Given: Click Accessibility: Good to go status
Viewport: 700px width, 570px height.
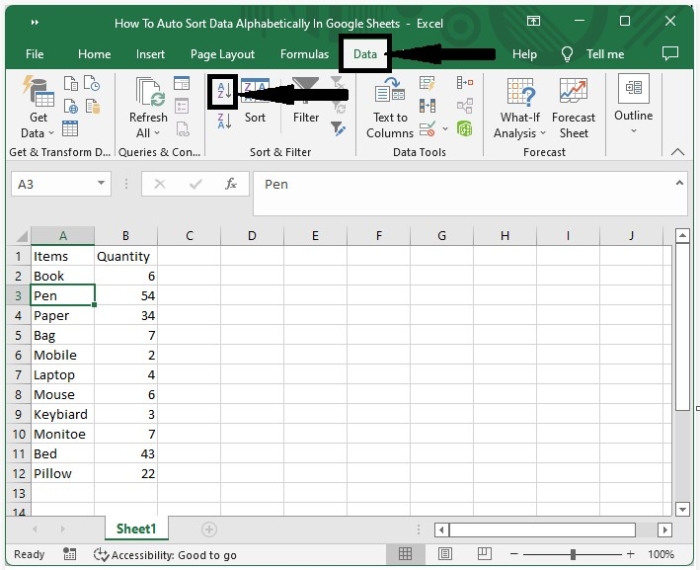Looking at the screenshot, I should (x=165, y=554).
